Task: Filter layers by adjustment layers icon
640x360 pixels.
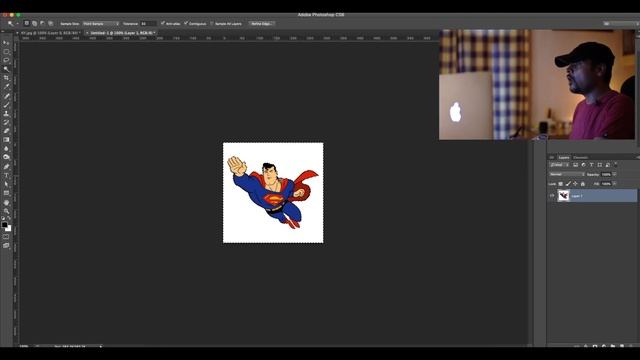Action: 584,165
